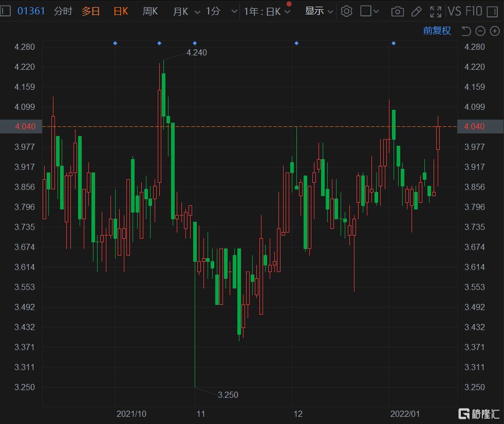Select the drawing pencil tool

pos(417,11)
